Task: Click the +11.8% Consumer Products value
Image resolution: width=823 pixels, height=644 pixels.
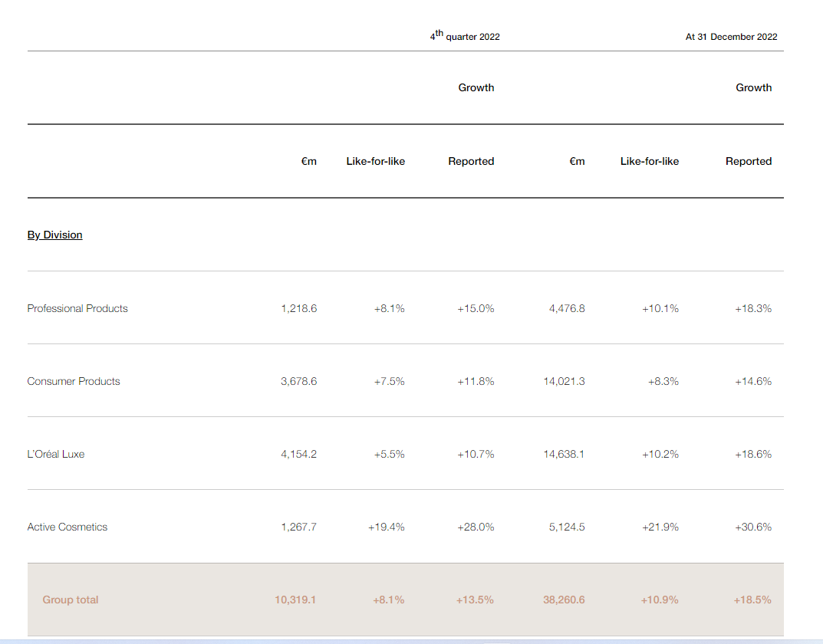Action: (476, 381)
